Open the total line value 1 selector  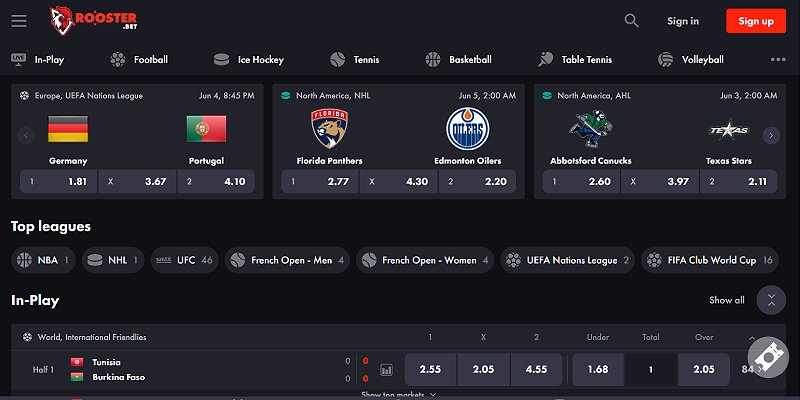pyautogui.click(x=651, y=370)
